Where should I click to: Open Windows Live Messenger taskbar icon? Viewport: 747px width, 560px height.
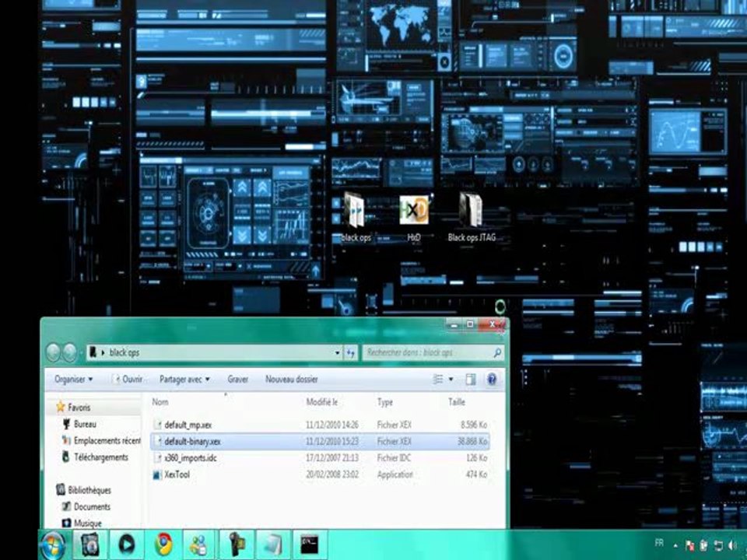tap(199, 544)
